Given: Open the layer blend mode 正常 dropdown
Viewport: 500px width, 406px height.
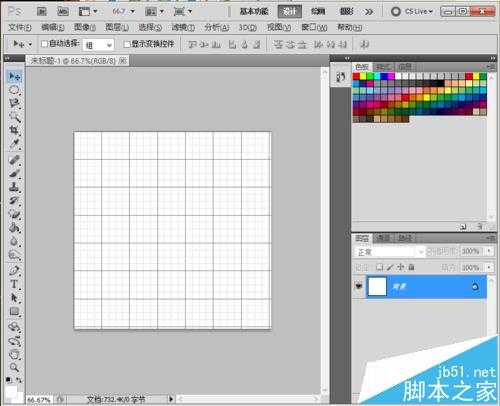Looking at the screenshot, I should click(x=390, y=252).
